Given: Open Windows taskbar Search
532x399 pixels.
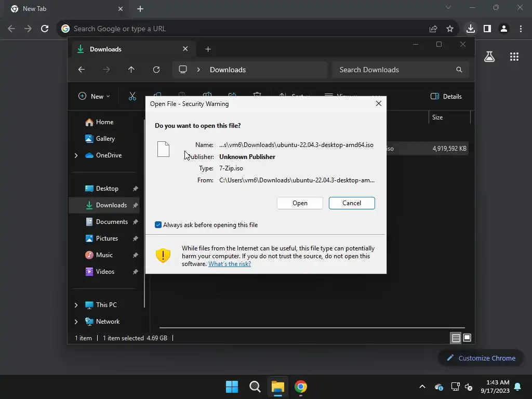Looking at the screenshot, I should (x=255, y=387).
